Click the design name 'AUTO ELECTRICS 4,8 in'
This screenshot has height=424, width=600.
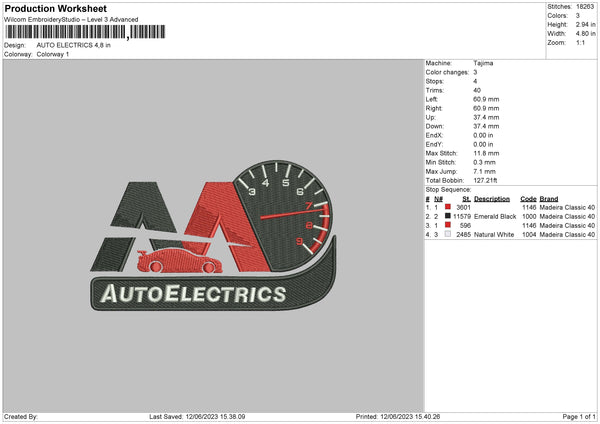click(x=73, y=45)
